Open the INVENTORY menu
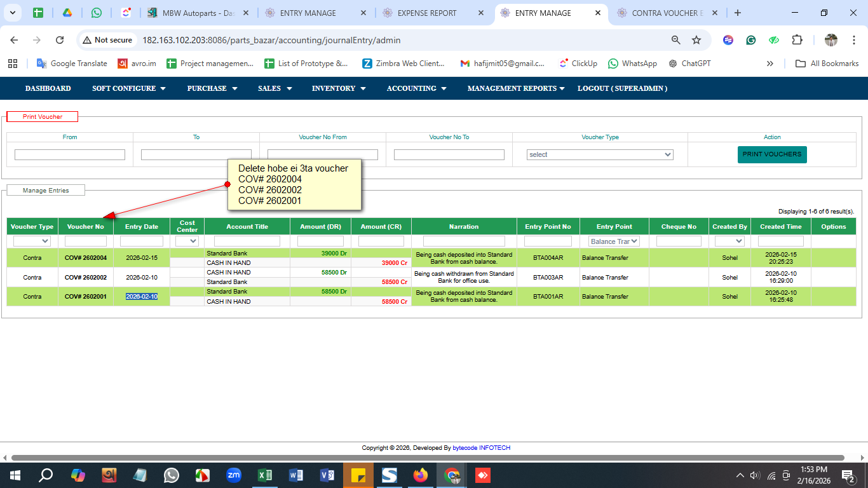 (x=339, y=88)
